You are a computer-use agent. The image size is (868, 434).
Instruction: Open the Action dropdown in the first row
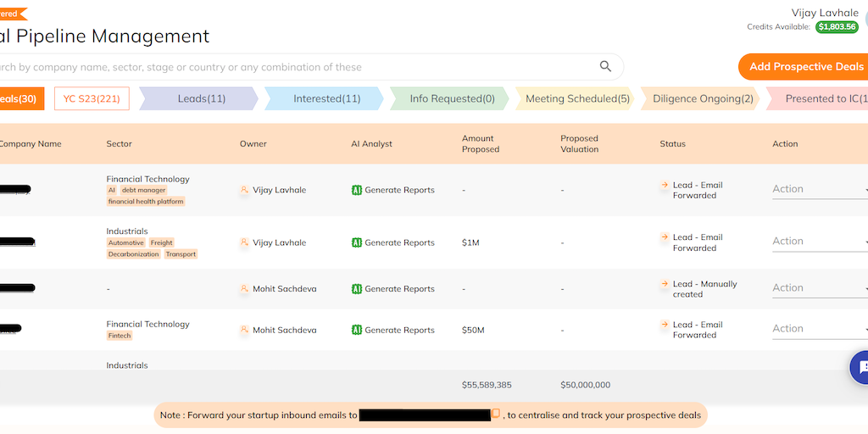[x=818, y=189]
